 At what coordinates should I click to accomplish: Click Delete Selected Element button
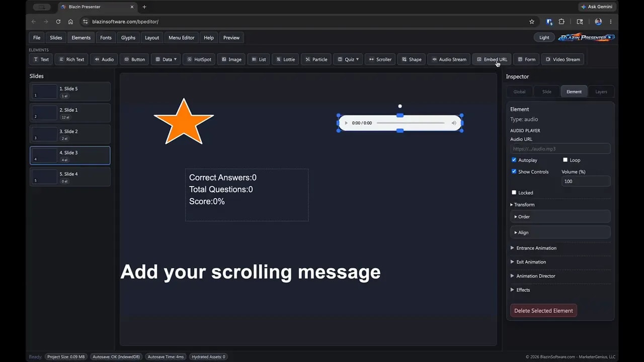click(543, 311)
